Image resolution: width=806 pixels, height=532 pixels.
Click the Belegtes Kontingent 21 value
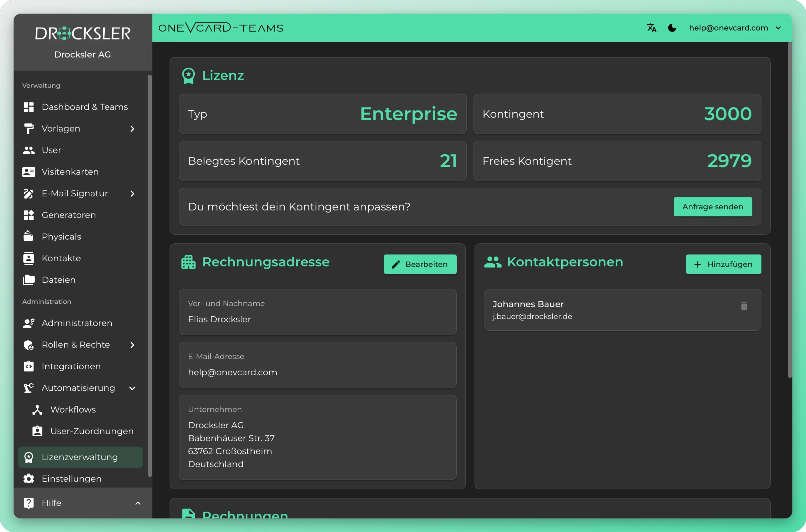click(x=448, y=161)
